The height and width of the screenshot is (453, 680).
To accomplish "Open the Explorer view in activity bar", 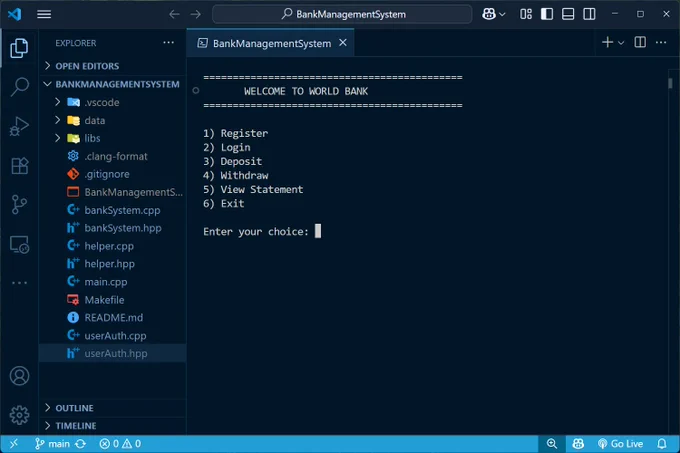I will click(19, 48).
